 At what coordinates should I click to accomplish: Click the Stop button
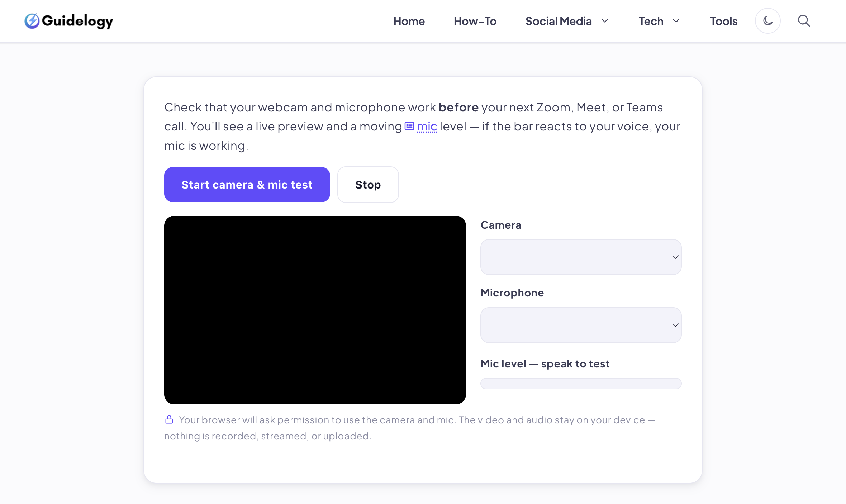tap(368, 185)
